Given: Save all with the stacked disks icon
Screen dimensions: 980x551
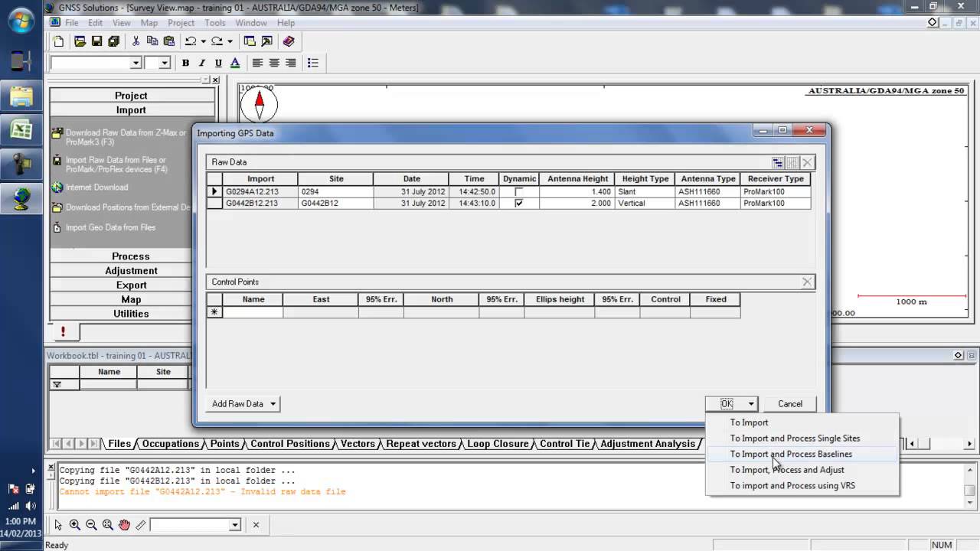Looking at the screenshot, I should (x=114, y=41).
